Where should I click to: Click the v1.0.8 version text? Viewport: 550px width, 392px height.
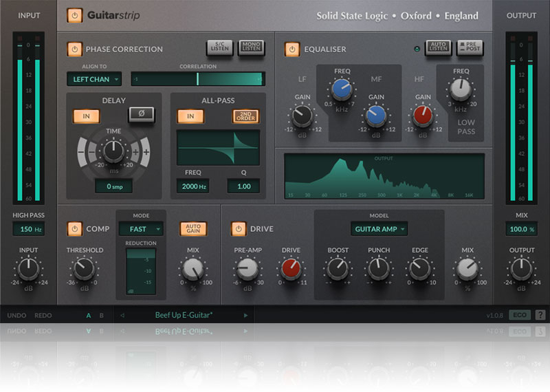point(495,316)
